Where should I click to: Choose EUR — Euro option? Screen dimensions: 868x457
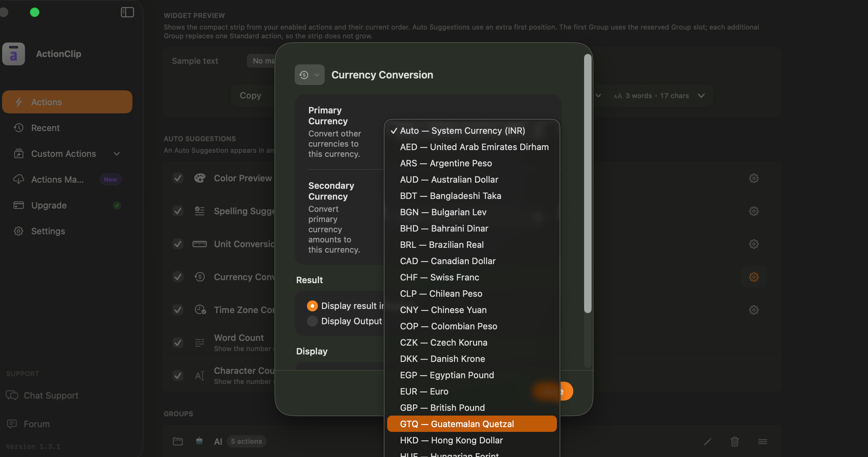pos(472,391)
